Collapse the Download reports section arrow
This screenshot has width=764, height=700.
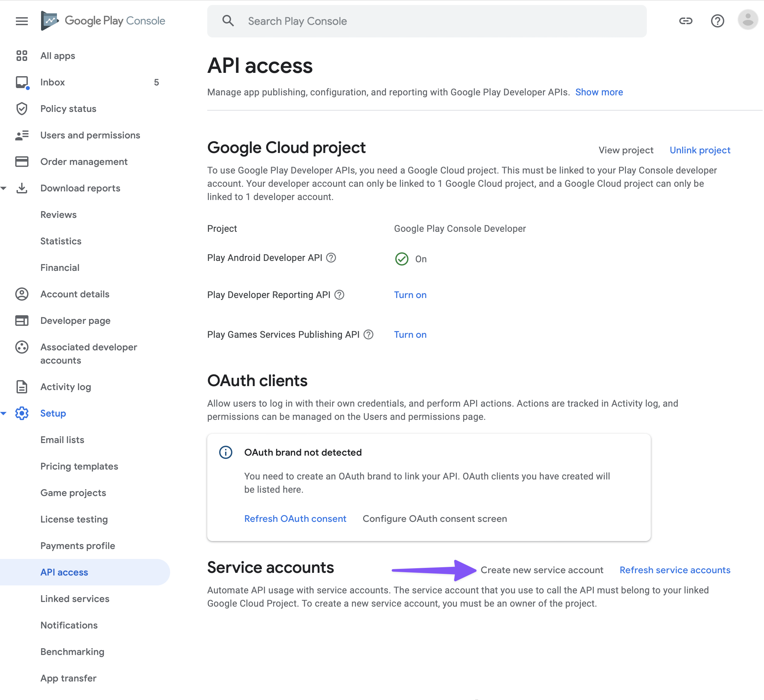[x=4, y=188]
